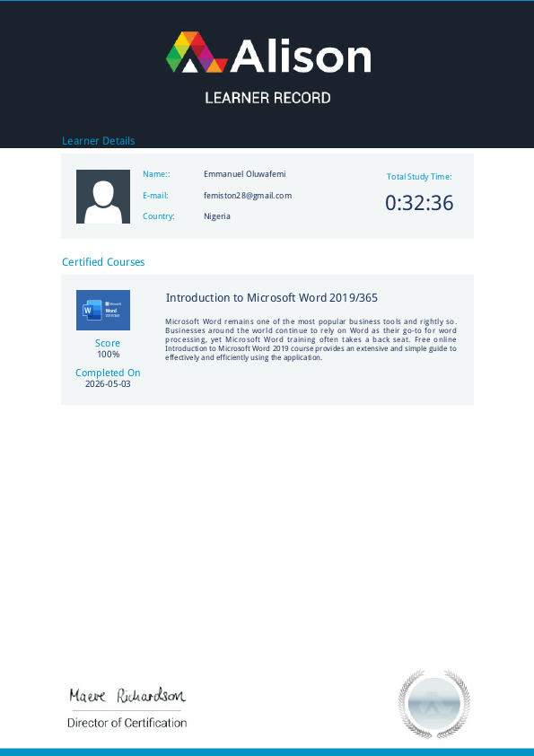Image resolution: width=534 pixels, height=756 pixels.
Task: Click the 'Country:' label
Action: pos(159,216)
